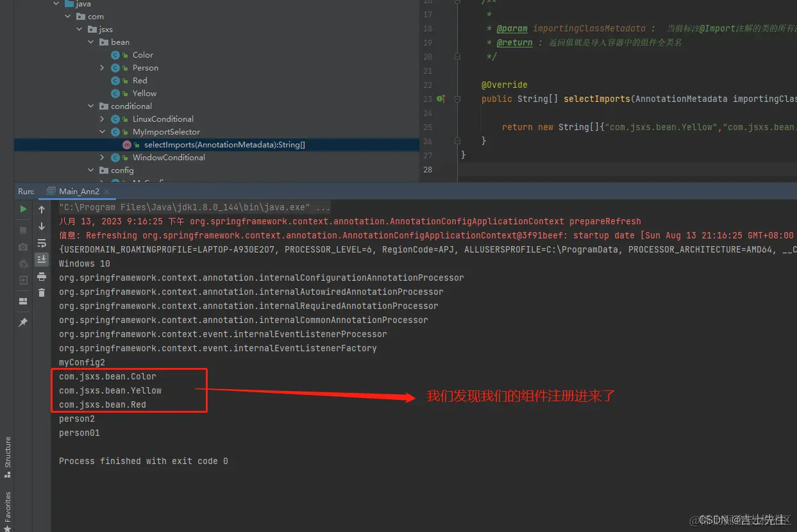Click the @Override annotation in editor

tap(505, 85)
